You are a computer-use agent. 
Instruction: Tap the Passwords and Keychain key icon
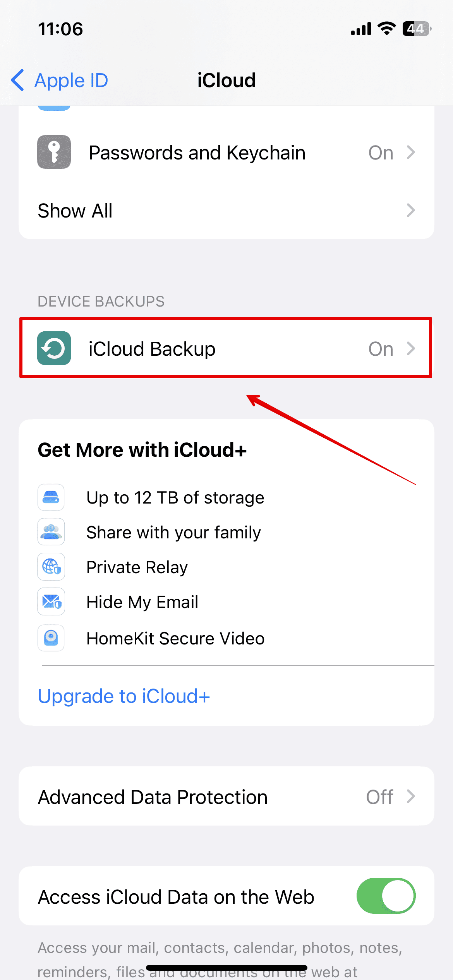pos(54,152)
